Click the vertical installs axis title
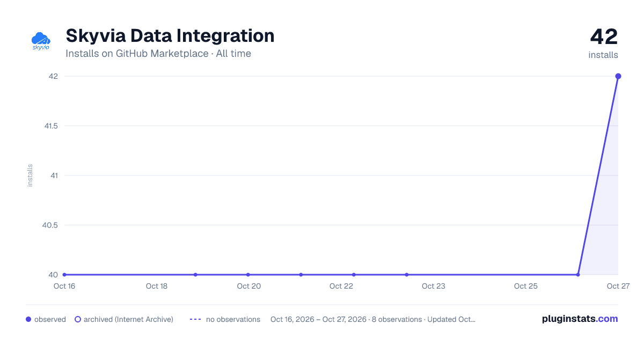The height and width of the screenshot is (338, 644). point(30,175)
